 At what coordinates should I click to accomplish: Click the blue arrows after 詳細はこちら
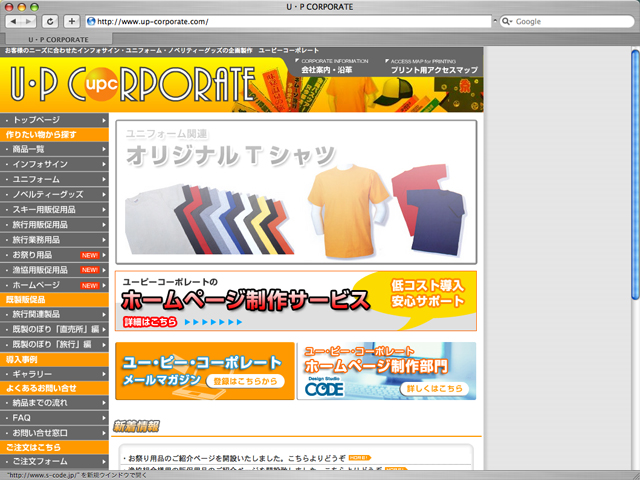213,322
